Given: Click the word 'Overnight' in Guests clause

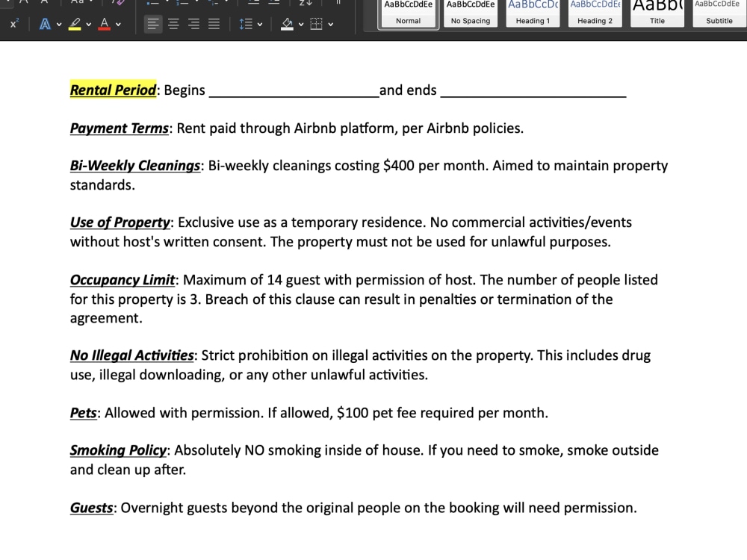Looking at the screenshot, I should pos(152,508).
